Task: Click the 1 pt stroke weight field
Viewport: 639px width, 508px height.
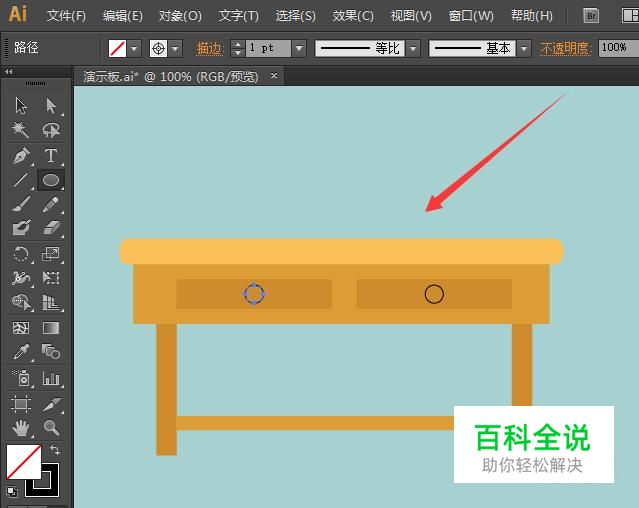Action: pyautogui.click(x=268, y=48)
